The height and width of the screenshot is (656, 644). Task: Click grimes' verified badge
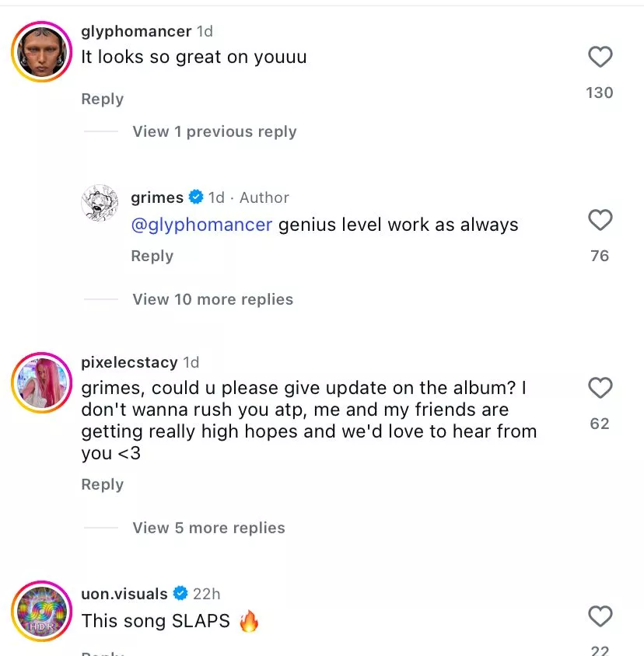tap(196, 197)
